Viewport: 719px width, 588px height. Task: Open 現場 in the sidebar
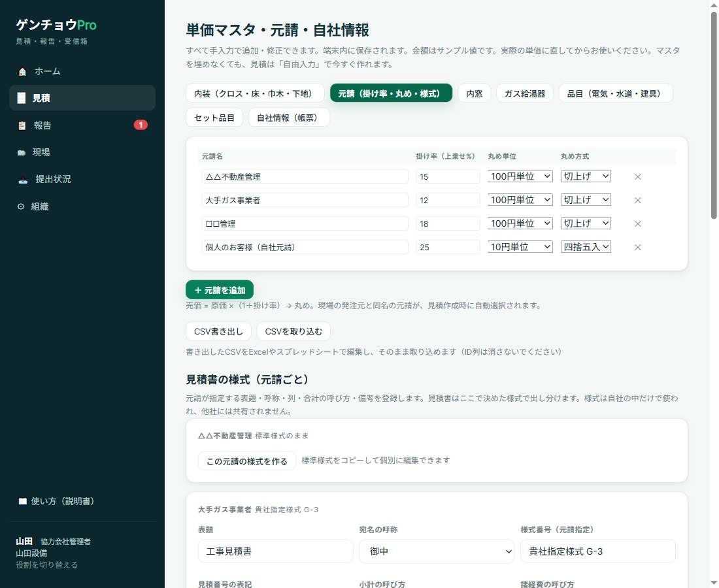pos(82,153)
